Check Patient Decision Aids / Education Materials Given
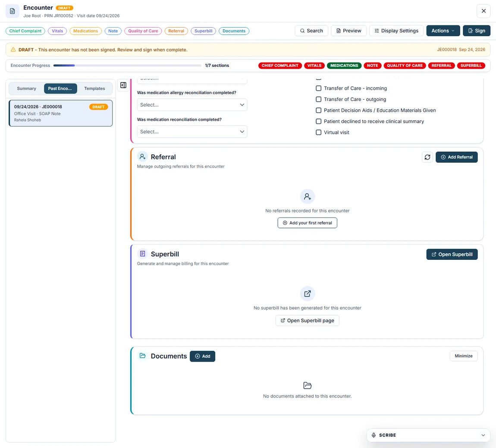Screen dimensions: 496x448 coord(319,110)
